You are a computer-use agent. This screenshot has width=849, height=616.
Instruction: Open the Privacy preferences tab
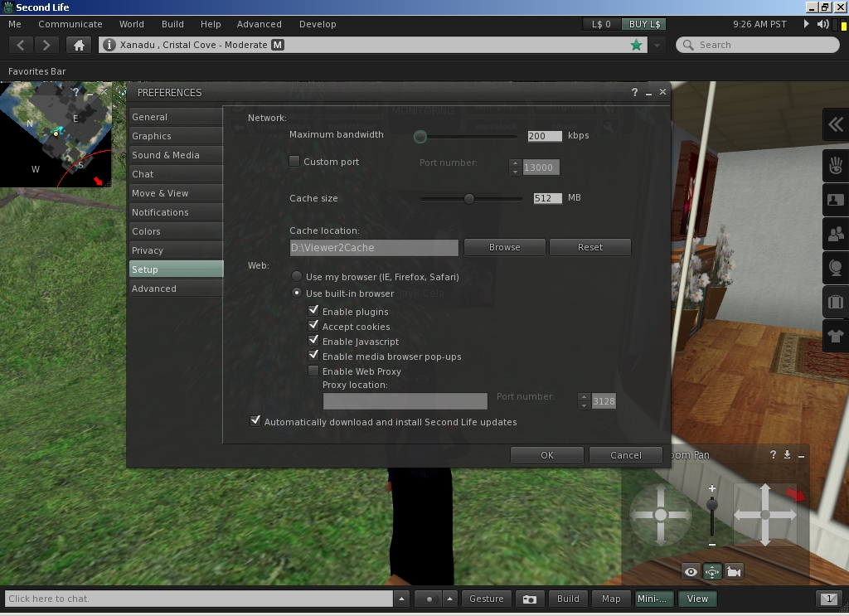coord(176,250)
